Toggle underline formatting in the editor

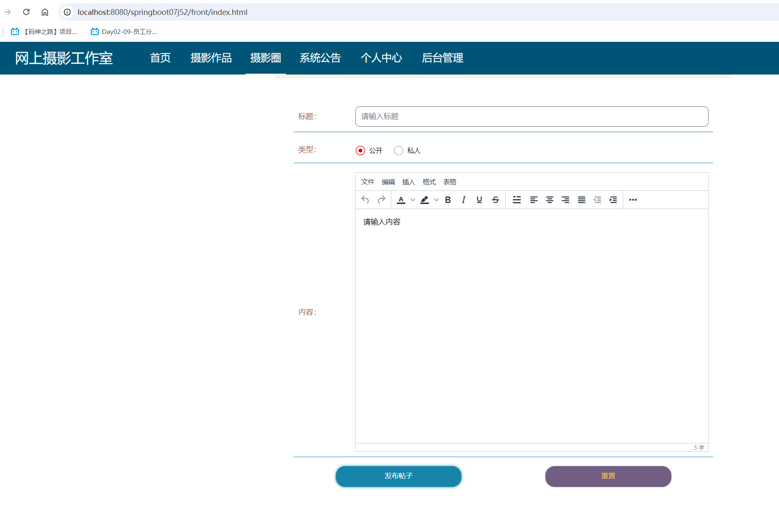coord(479,200)
